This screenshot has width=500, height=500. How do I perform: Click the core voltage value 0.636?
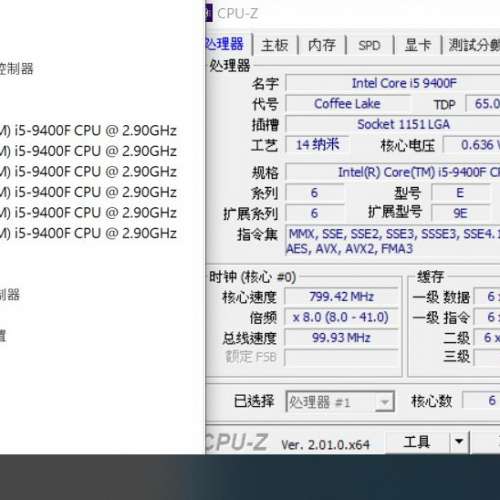coord(471,145)
